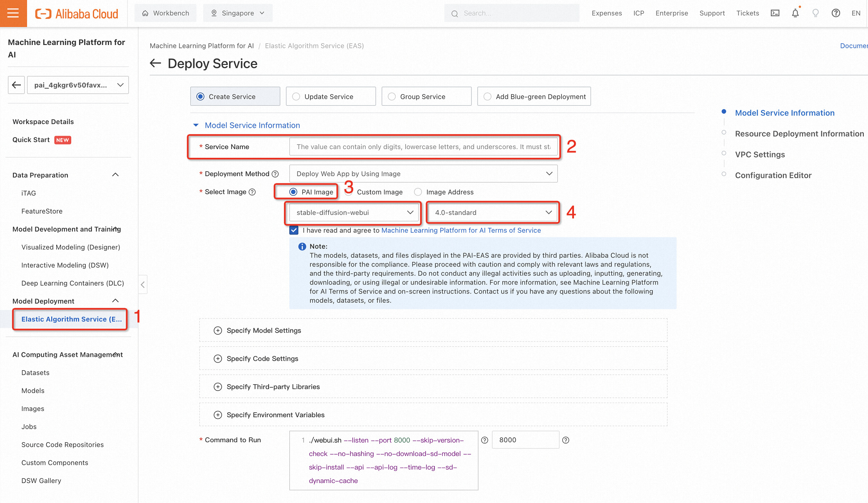Select Create Service radio button
Viewport: 868px width, 503px height.
200,97
